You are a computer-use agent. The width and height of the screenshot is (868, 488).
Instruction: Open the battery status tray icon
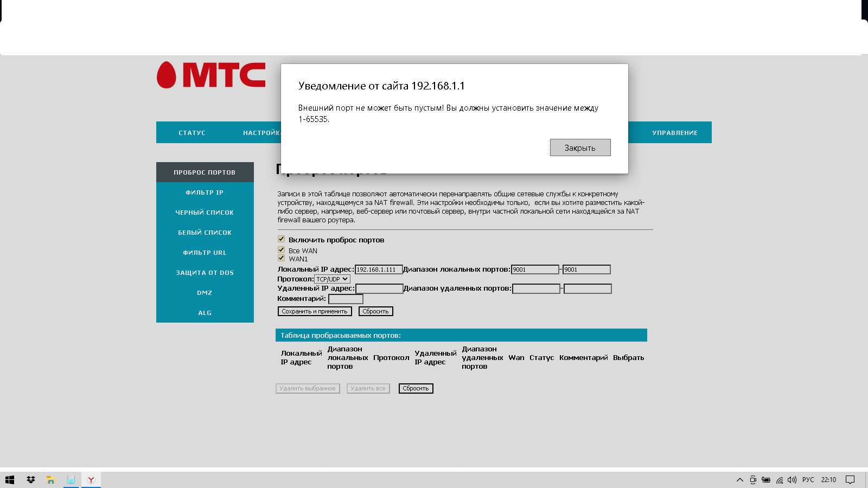click(766, 480)
